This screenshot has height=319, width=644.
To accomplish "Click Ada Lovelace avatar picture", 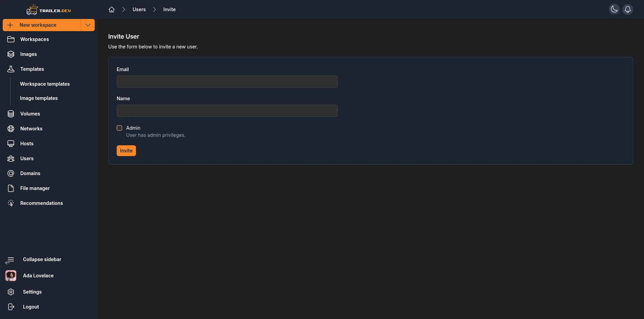I will [11, 276].
